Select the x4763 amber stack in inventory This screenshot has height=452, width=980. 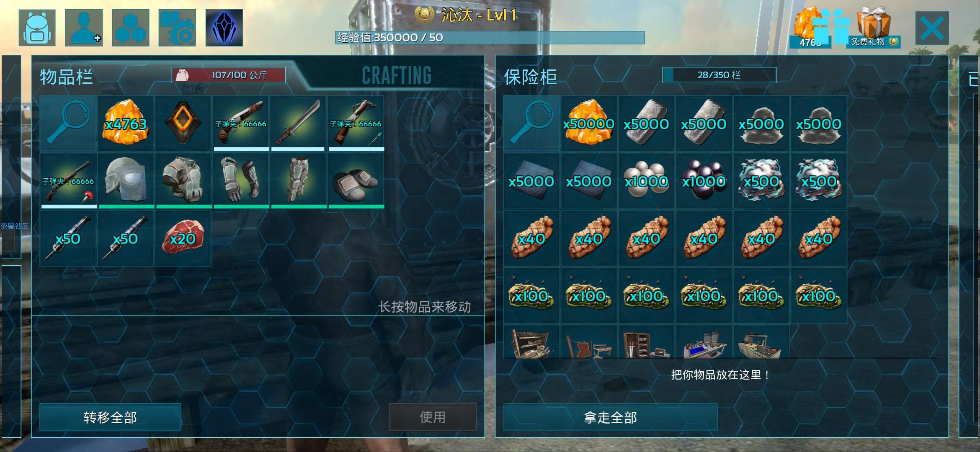pyautogui.click(x=126, y=123)
